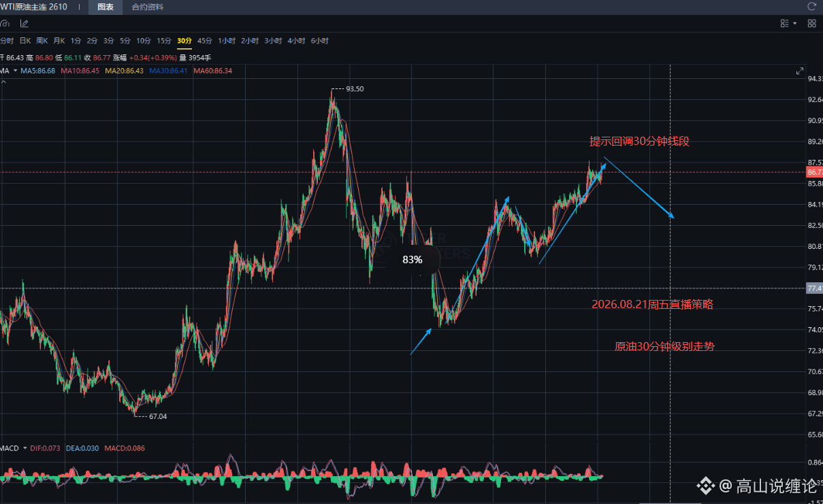Select the 周K timeframe

coord(42,41)
